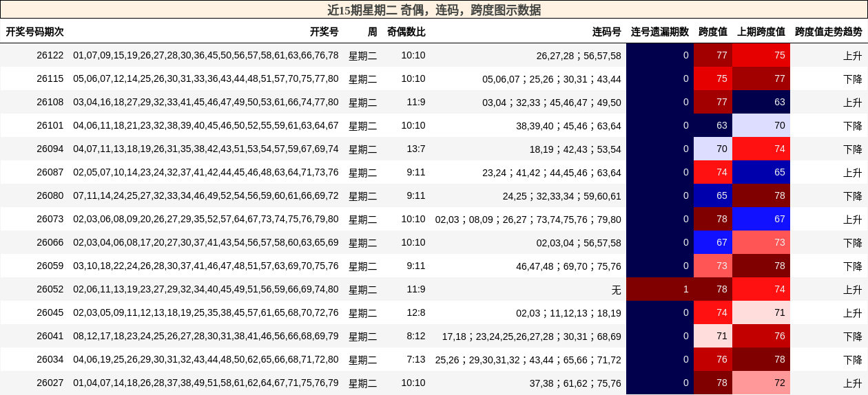This screenshot has width=868, height=395.
Task: Click the 连码号 column header
Action: pyautogui.click(x=606, y=32)
